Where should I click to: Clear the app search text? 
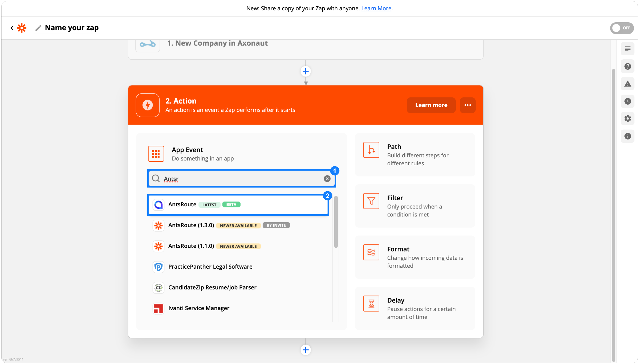[327, 179]
